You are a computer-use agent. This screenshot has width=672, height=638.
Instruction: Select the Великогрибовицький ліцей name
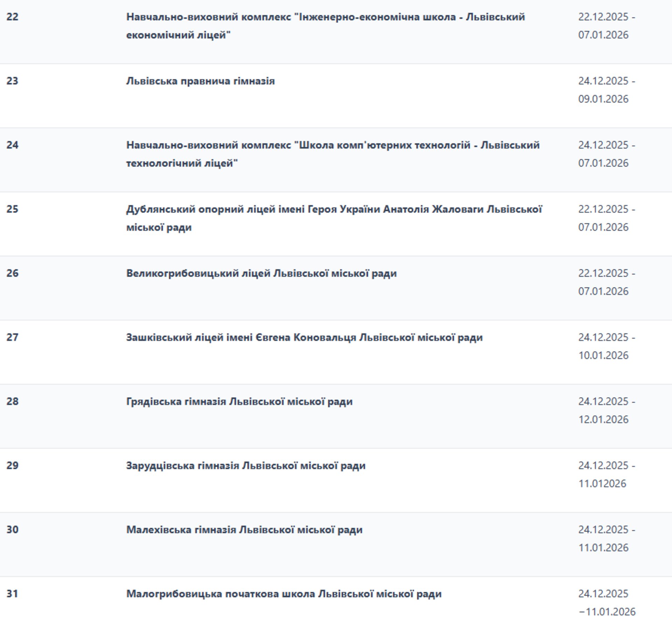pyautogui.click(x=261, y=273)
